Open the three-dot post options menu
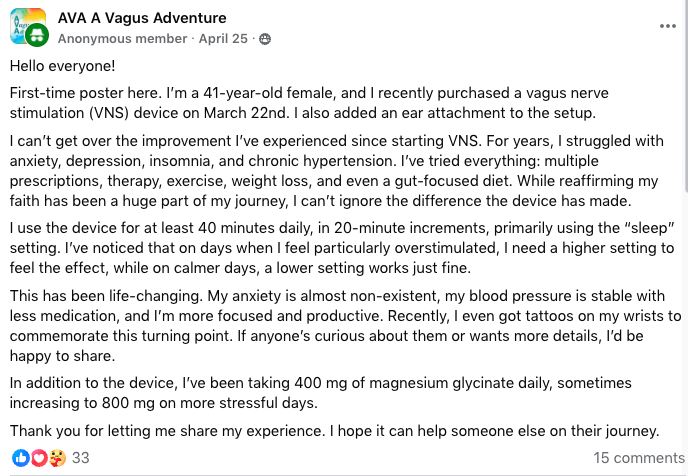Viewport: 688px width, 476px height. tap(668, 26)
